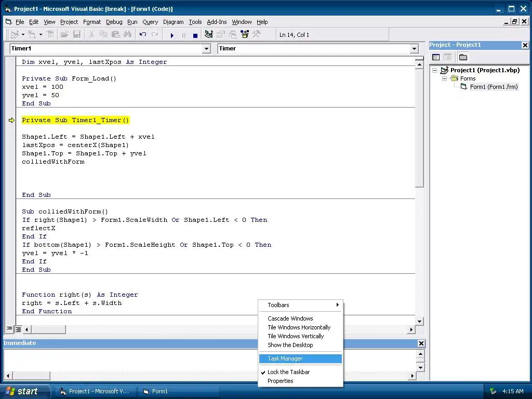Close the Project - Project1 panel
The width and height of the screenshot is (532, 399).
click(x=525, y=45)
